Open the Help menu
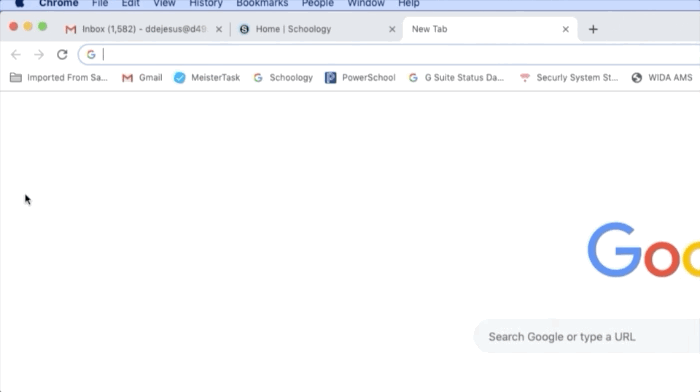Viewport: 700px width, 392px height. coord(408,4)
